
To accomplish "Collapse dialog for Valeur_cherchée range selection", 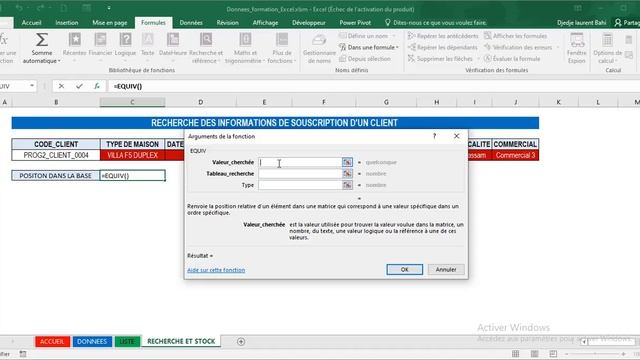I will click(347, 162).
